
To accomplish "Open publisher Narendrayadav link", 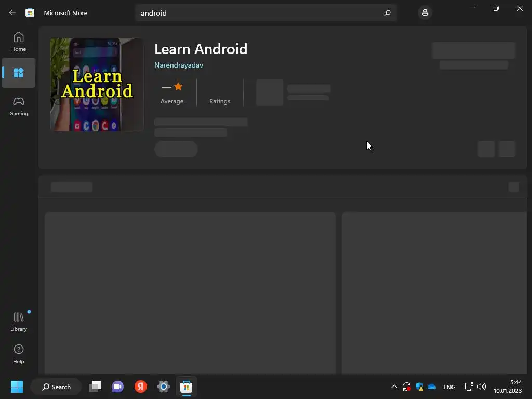I will 179,65.
